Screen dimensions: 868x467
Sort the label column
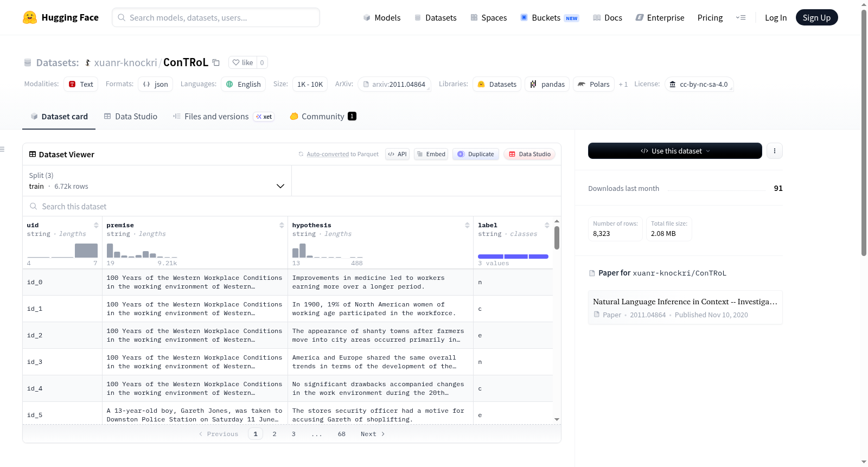coord(547,225)
